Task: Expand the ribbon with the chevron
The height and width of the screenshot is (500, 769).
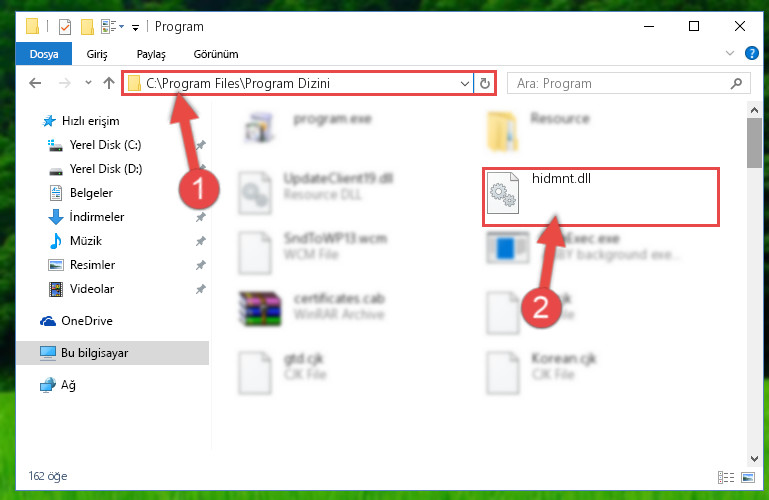Action: click(730, 53)
